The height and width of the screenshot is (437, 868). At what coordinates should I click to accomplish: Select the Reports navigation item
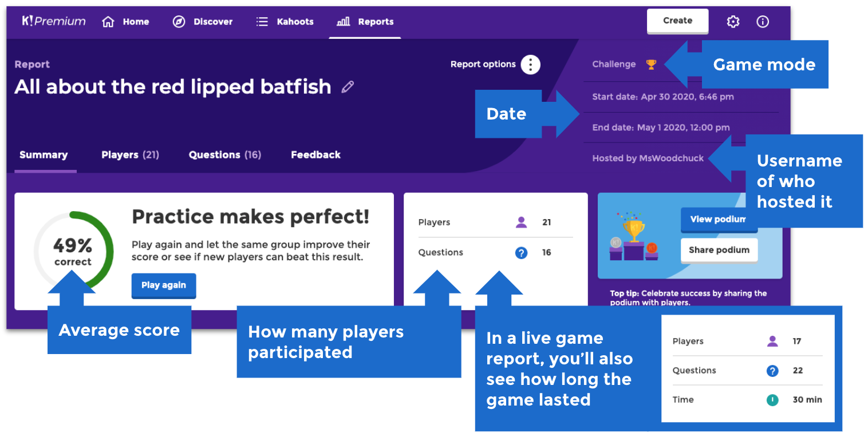pos(365,22)
